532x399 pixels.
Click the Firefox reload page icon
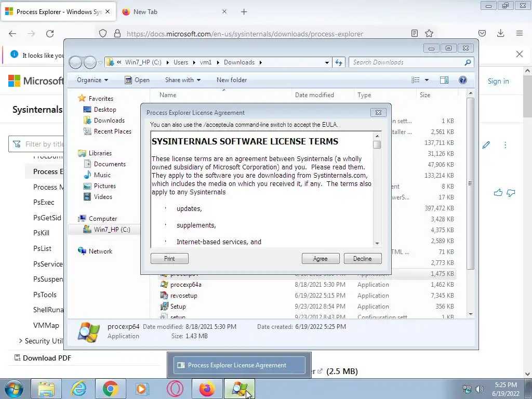point(50,34)
